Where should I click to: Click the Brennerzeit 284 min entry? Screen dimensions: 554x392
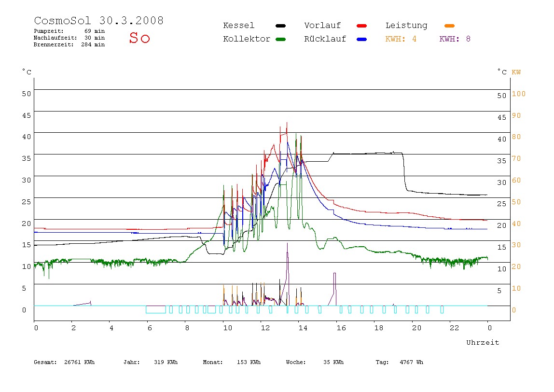click(69, 44)
